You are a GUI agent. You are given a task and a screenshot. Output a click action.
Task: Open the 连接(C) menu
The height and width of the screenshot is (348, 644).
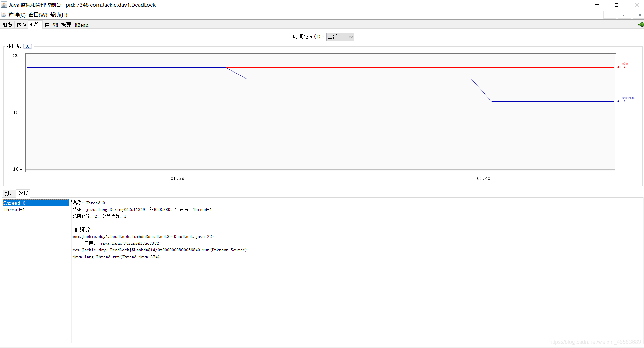(17, 15)
